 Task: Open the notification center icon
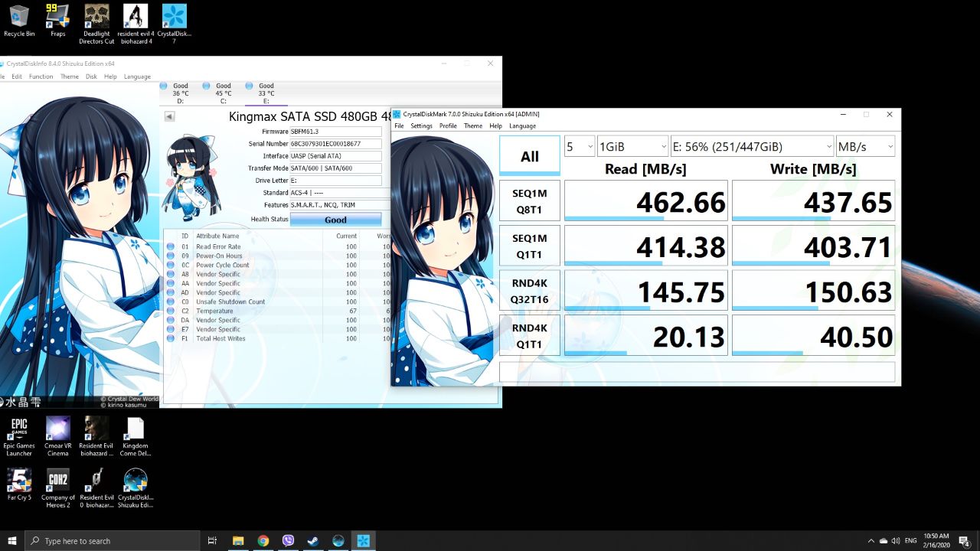coord(964,540)
